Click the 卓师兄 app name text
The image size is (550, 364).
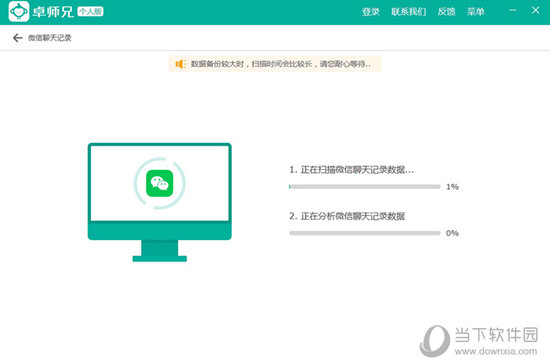click(53, 12)
